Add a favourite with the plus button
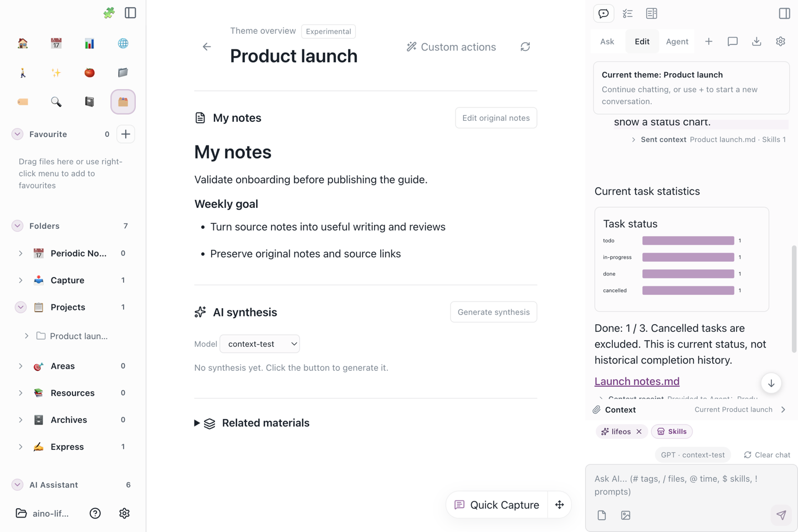Viewport: 798px width, 532px height. 126,134
